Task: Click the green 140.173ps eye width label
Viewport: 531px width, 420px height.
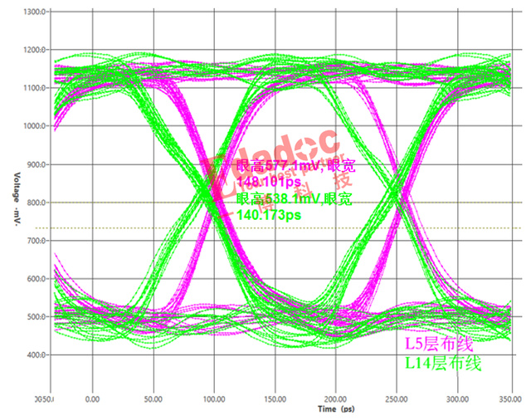Action: pos(269,215)
